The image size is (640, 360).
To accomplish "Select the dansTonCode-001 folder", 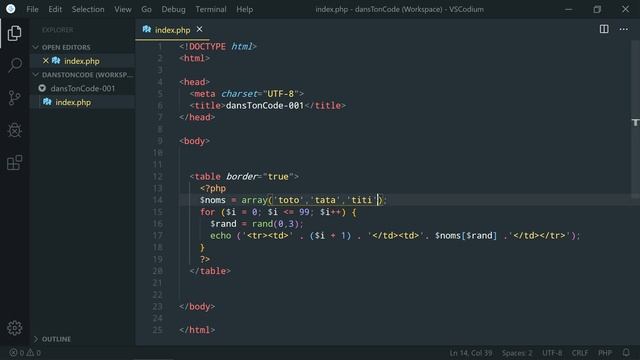I will [82, 88].
